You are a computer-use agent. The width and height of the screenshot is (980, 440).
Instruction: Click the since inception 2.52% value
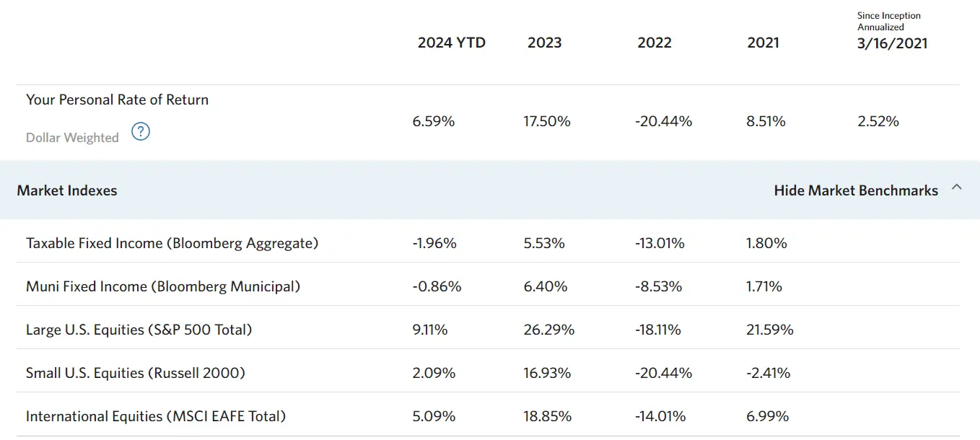tap(878, 121)
